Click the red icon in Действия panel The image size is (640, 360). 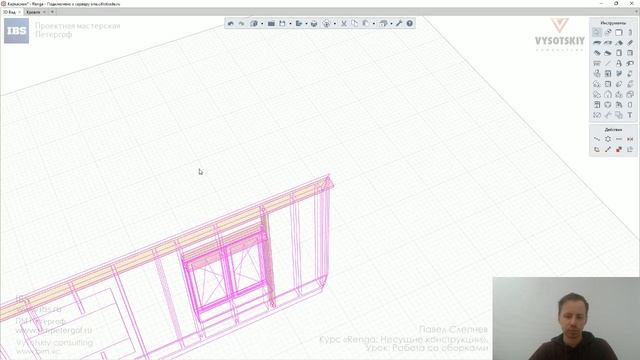[619, 149]
